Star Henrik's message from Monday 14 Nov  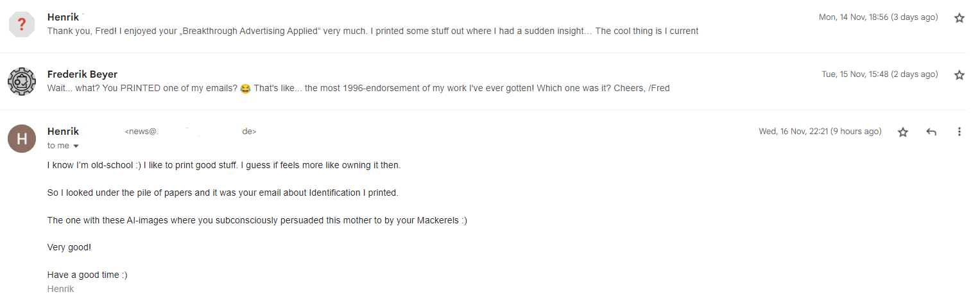pyautogui.click(x=959, y=18)
